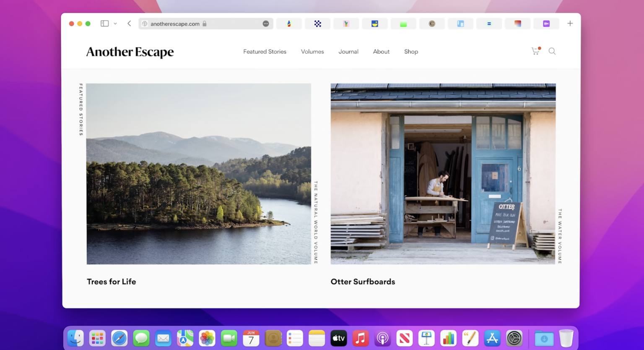Go to the Journal section
Image resolution: width=644 pixels, height=350 pixels.
click(348, 51)
